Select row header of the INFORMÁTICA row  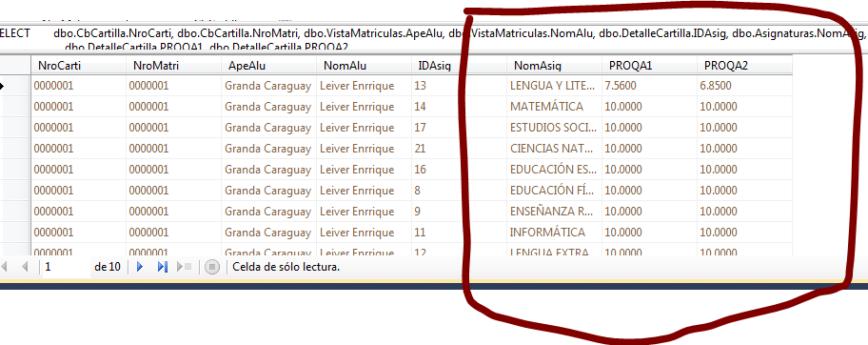[15, 232]
